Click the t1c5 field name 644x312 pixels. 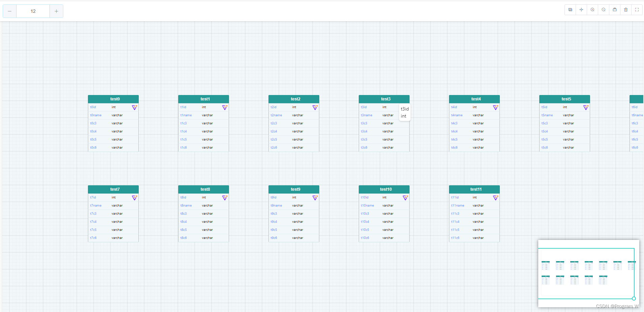coord(184,139)
